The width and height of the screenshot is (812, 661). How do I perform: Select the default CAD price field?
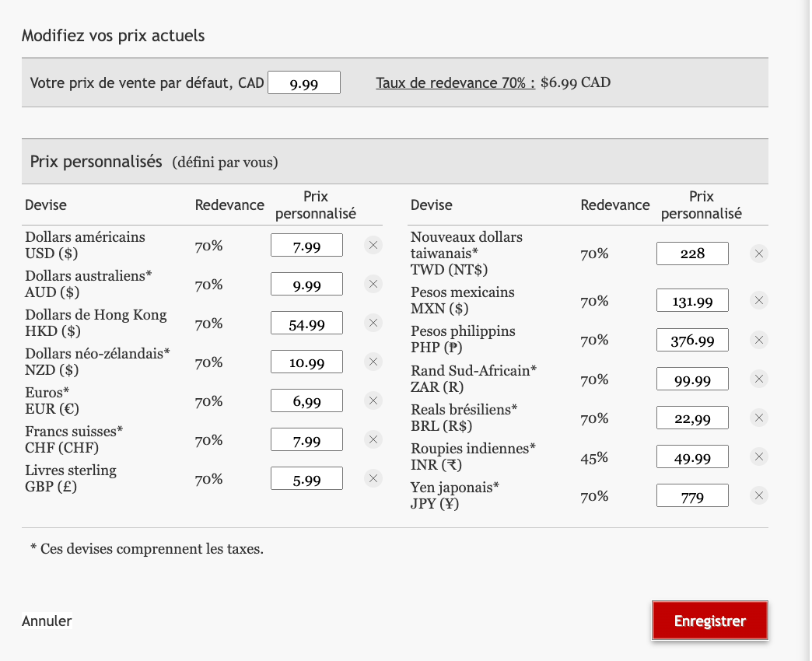(x=303, y=82)
